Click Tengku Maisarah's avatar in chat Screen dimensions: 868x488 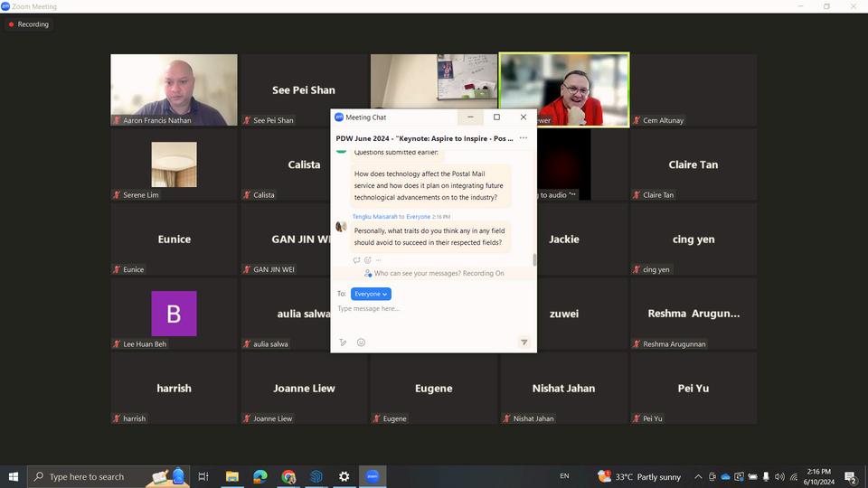[x=341, y=226]
